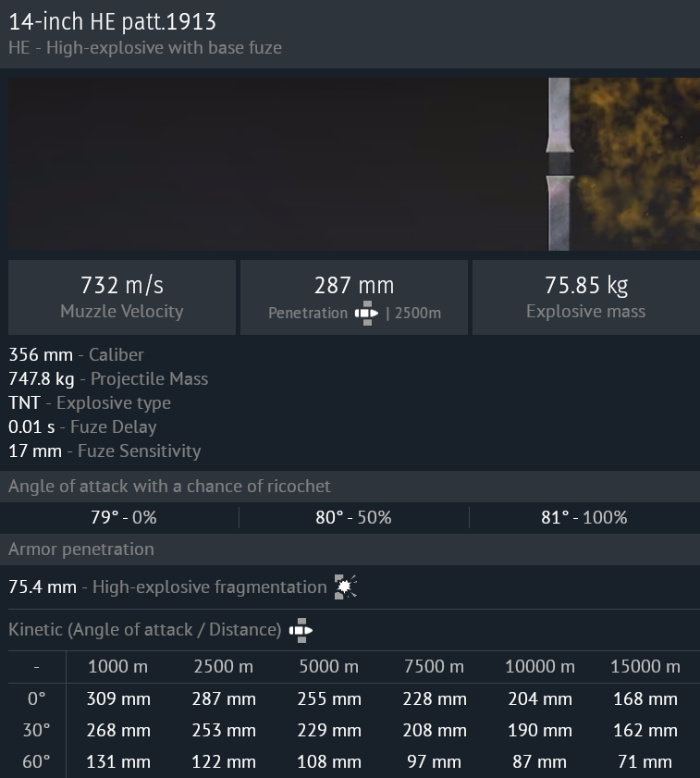Select the 732 m/s Muzzle Velocity box

[x=122, y=297]
